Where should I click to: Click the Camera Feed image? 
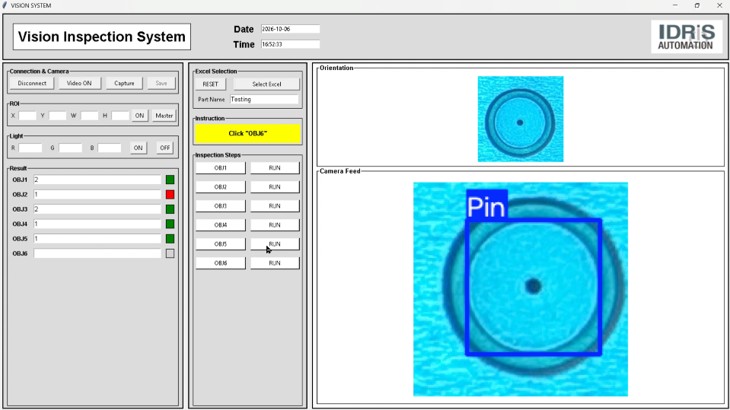[x=520, y=289]
